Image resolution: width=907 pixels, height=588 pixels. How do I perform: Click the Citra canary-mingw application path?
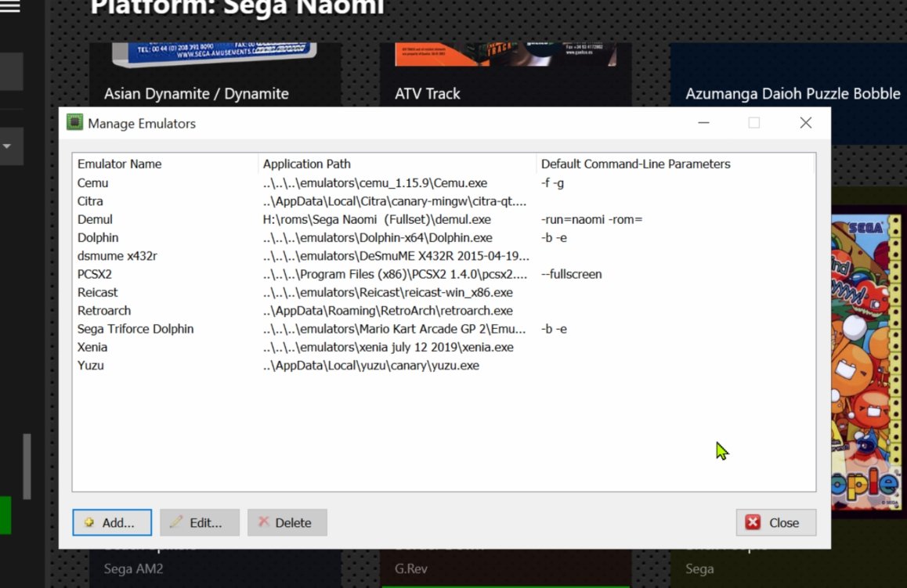(x=395, y=201)
